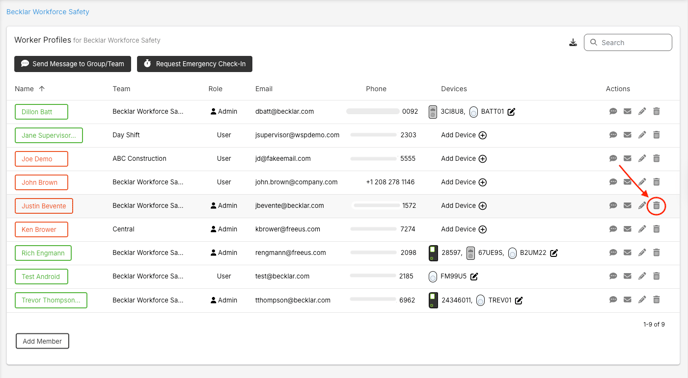The height and width of the screenshot is (378, 688).
Task: Open chat message icon for Dillon Batt
Action: tap(613, 112)
